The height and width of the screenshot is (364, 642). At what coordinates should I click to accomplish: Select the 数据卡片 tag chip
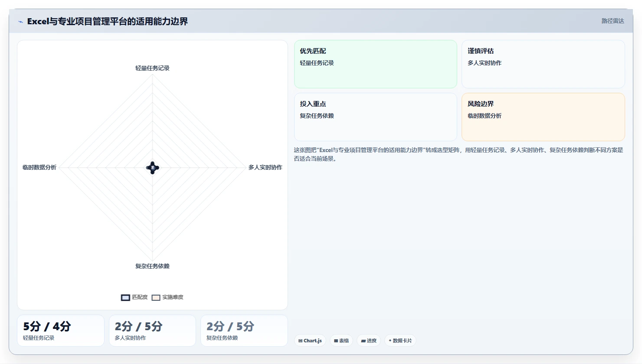click(x=400, y=341)
